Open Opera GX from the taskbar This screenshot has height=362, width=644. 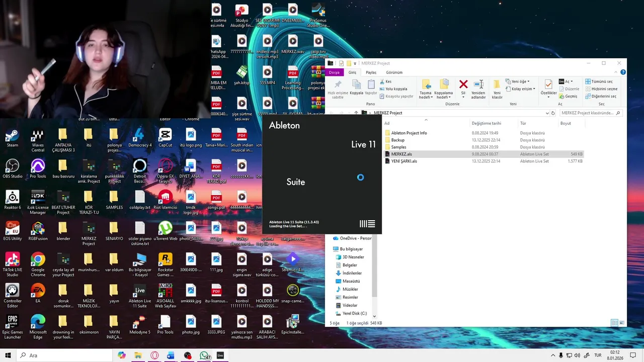point(154,355)
